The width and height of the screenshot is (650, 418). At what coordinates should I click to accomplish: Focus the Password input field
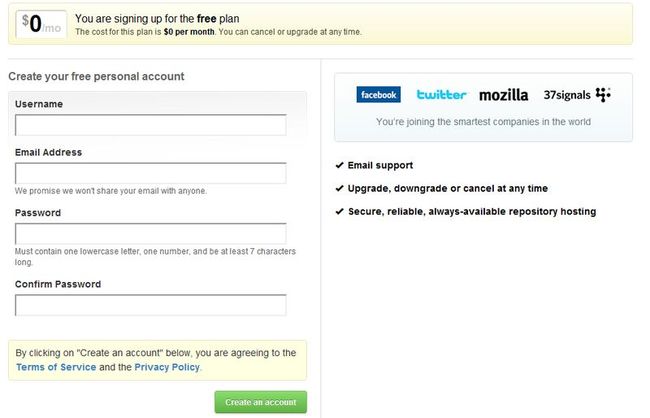click(150, 233)
